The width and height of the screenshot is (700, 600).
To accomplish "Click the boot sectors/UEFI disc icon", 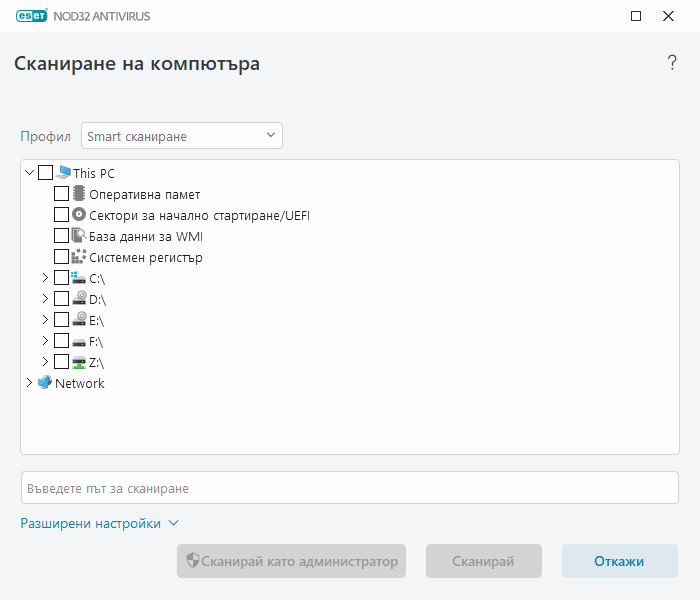I will 79,215.
